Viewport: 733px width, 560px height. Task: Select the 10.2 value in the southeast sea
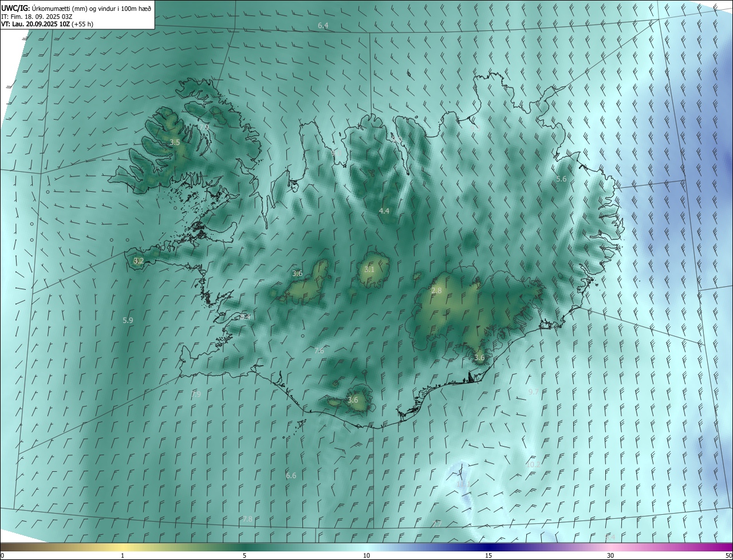click(x=533, y=465)
